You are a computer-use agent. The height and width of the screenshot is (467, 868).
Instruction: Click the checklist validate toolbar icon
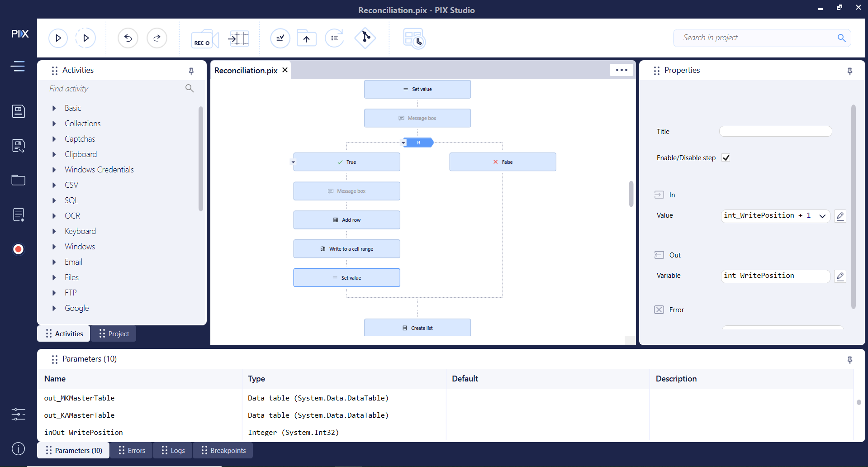click(x=280, y=38)
